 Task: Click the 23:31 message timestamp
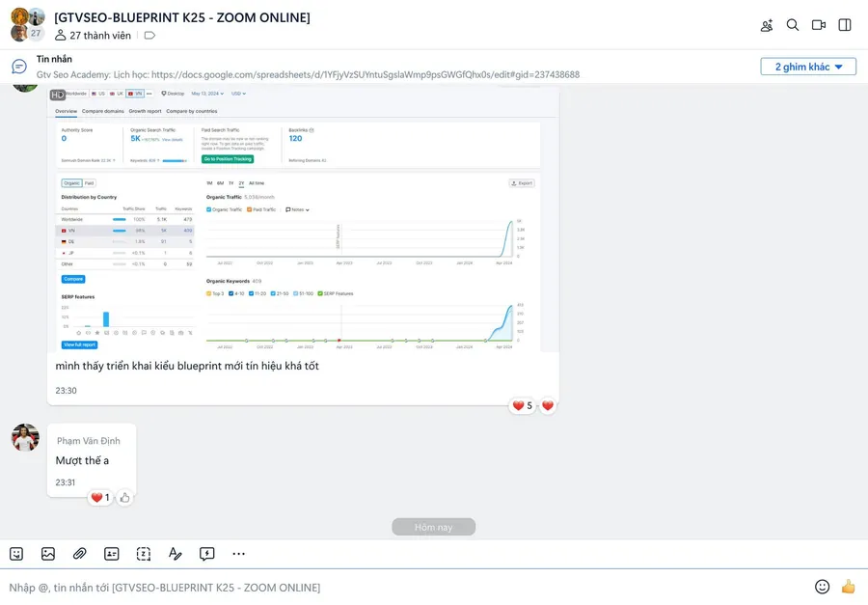(66, 482)
